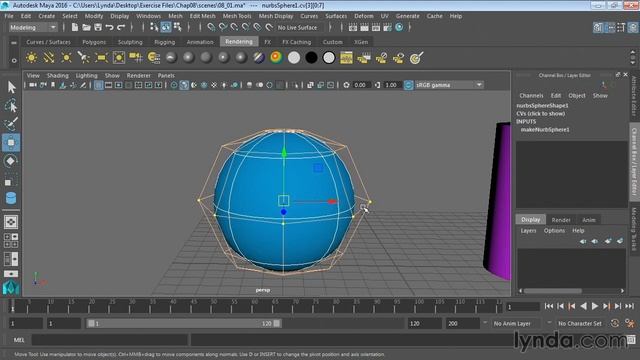The image size is (640, 360).
Task: Open the Attribute Editor side tab
Action: point(634,97)
